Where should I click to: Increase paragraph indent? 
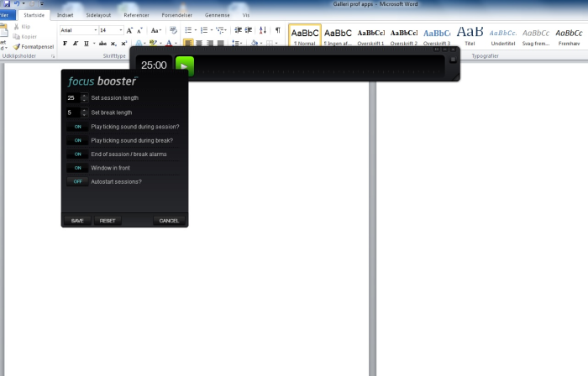pyautogui.click(x=249, y=30)
